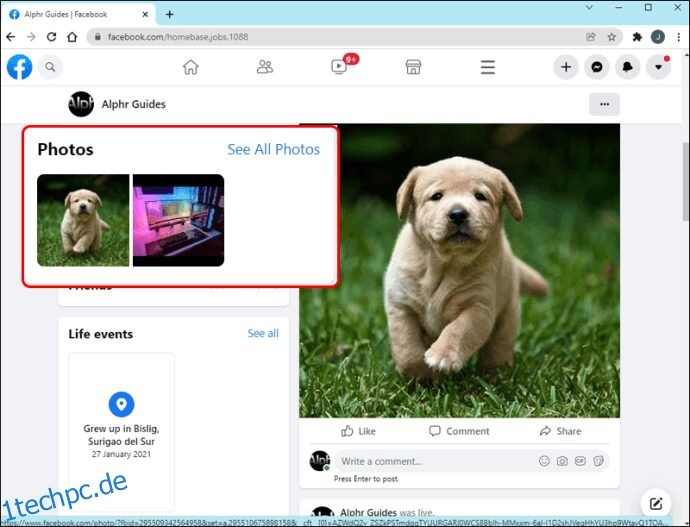Reload the page

tap(51, 37)
